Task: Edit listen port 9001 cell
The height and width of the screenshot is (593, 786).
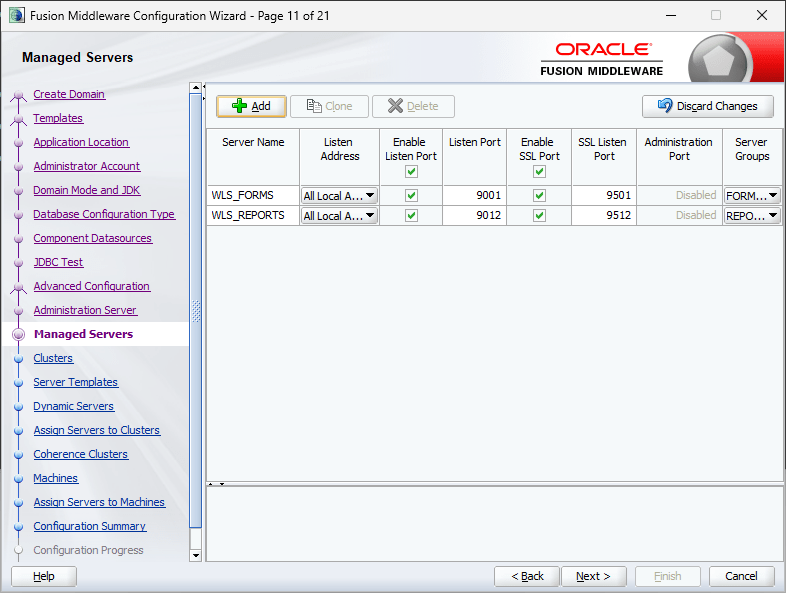Action: coord(474,195)
